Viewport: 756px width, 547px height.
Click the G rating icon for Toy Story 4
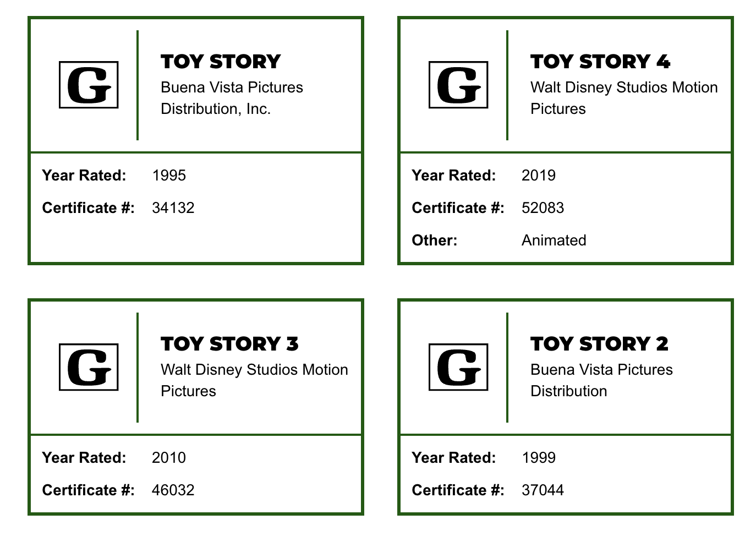[458, 85]
